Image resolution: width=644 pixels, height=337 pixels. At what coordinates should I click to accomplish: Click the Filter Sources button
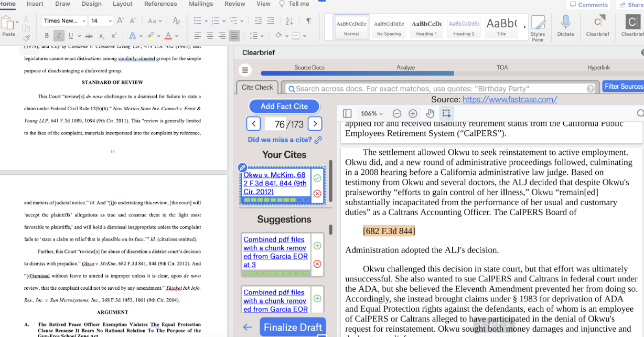pyautogui.click(x=624, y=86)
